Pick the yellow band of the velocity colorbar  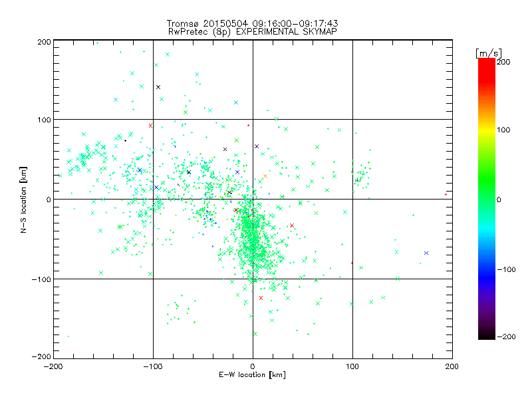click(487, 130)
